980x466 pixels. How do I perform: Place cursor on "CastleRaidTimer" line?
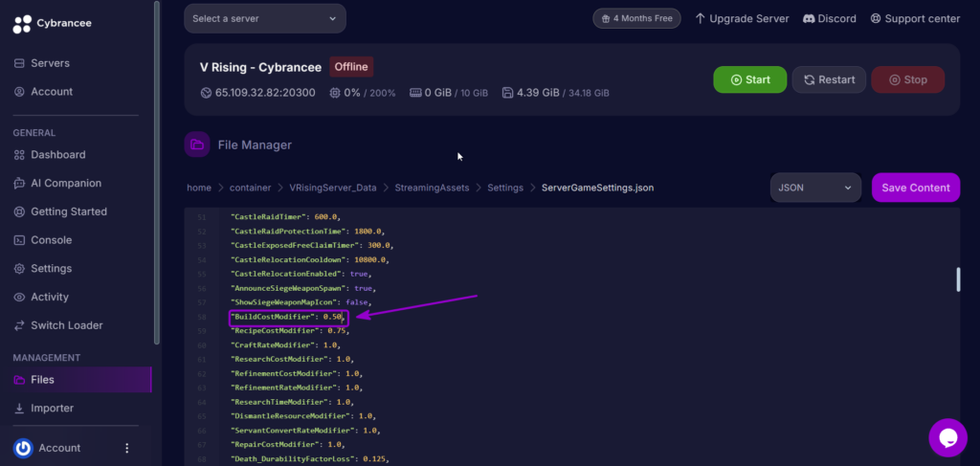(x=285, y=217)
